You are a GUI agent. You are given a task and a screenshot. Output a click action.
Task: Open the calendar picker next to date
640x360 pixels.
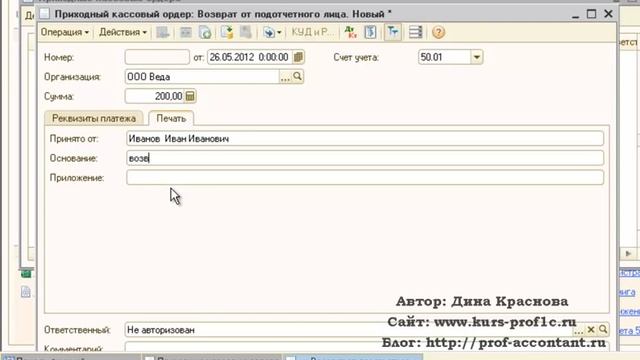(x=298, y=57)
